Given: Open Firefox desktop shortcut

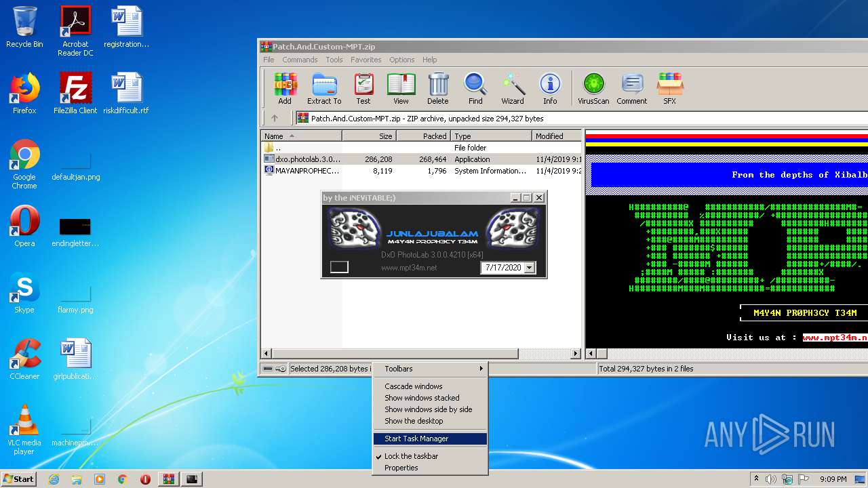Looking at the screenshot, I should click(x=24, y=94).
